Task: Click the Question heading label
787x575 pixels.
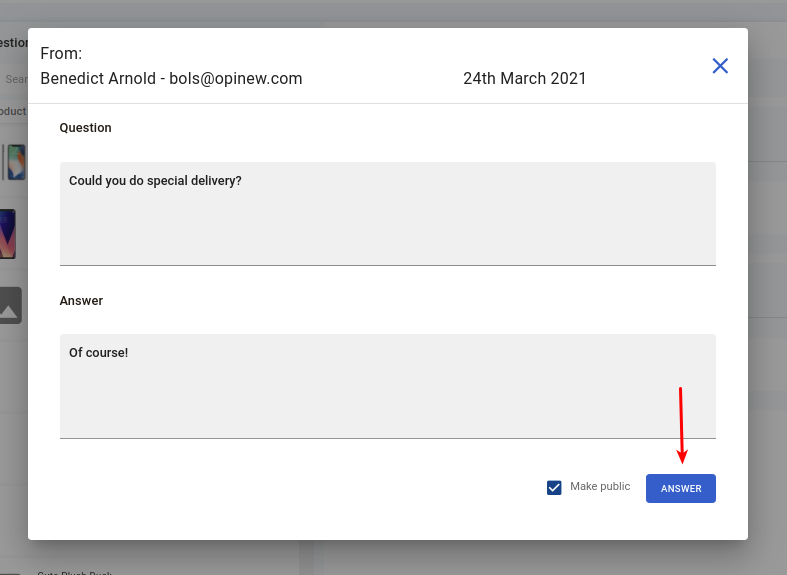Action: coord(85,127)
